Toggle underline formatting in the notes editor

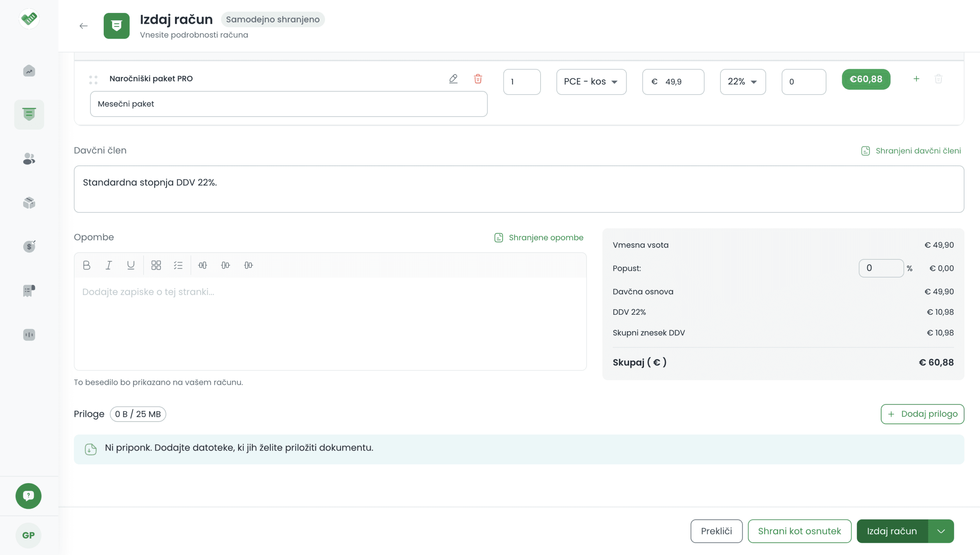click(131, 265)
